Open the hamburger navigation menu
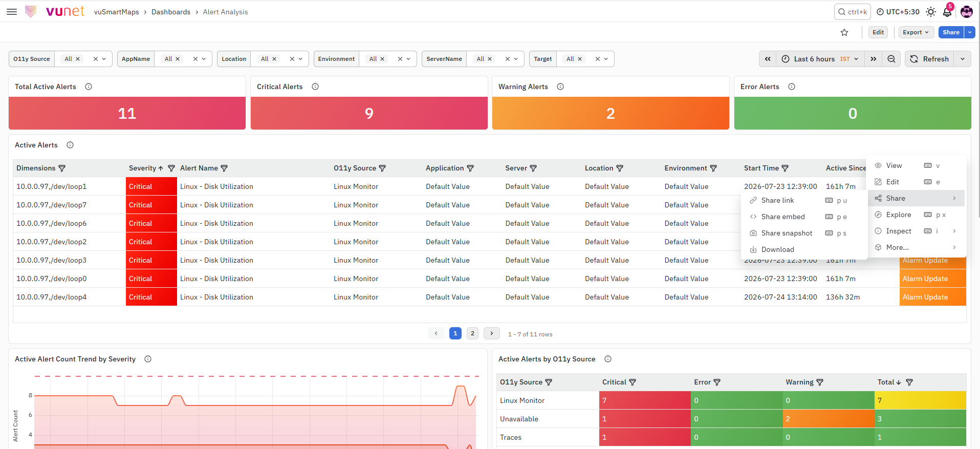 12,12
